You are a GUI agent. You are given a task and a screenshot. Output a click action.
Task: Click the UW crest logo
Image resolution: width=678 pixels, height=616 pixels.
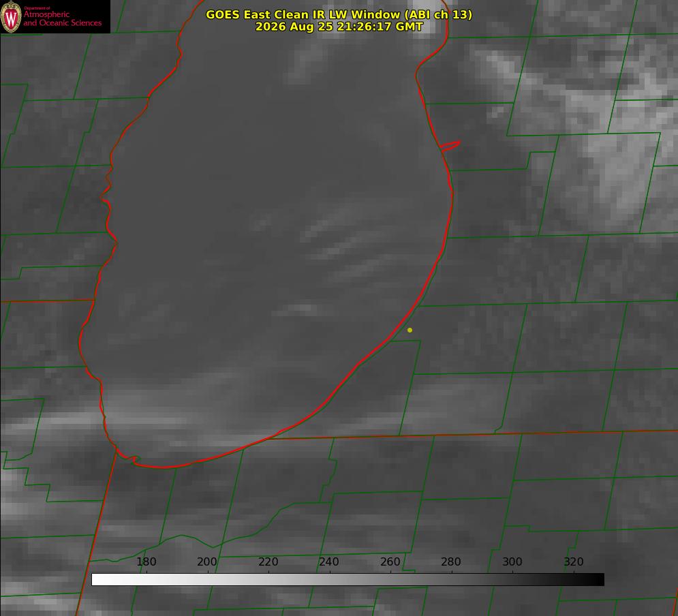point(11,16)
